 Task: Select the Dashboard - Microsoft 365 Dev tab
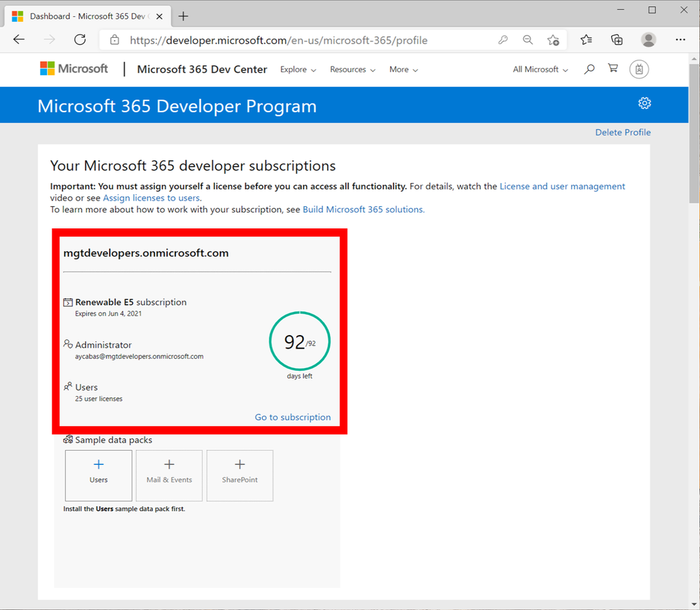[88, 17]
